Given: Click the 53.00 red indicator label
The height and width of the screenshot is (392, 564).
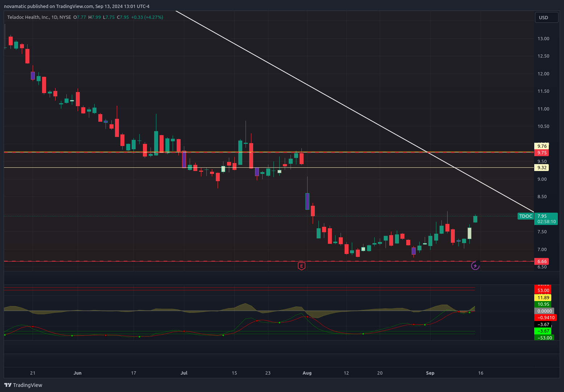Looking at the screenshot, I should [x=543, y=291].
